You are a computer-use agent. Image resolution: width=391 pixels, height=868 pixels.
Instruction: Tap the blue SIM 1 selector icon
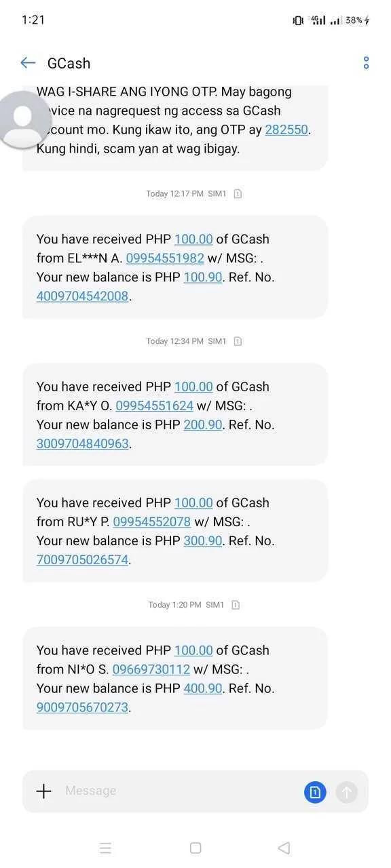(x=315, y=791)
